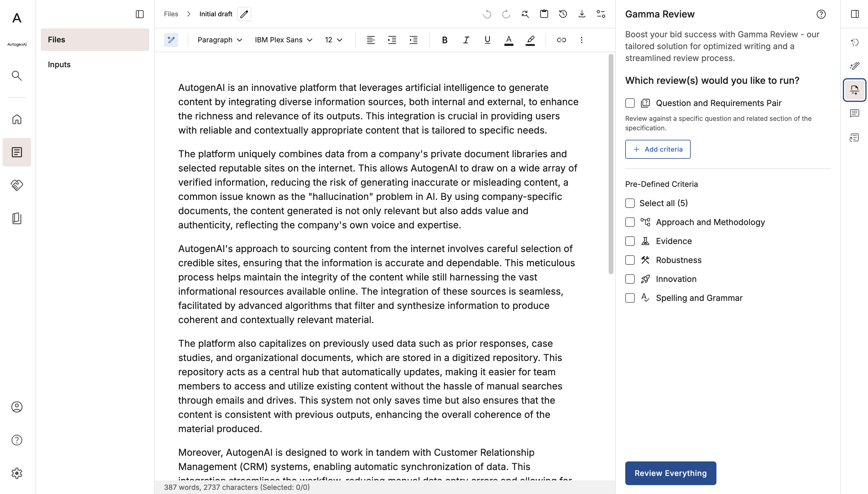Viewport: 868px width, 494px height.
Task: Increase indent of paragraph
Action: 392,40
